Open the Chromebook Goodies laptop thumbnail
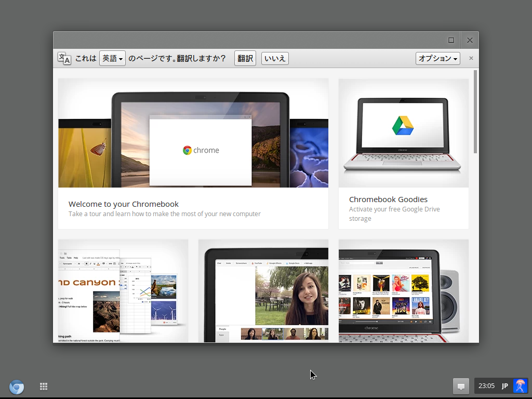532x399 pixels. point(403,133)
